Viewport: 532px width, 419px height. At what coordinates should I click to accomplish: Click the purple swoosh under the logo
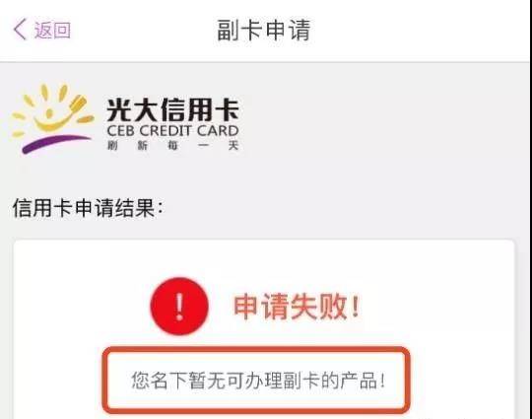click(56, 144)
